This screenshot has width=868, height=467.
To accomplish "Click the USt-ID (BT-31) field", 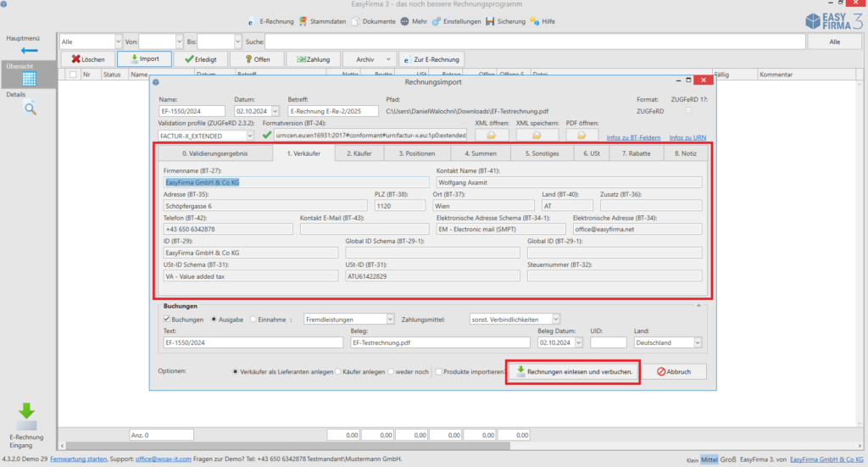I will (x=433, y=276).
